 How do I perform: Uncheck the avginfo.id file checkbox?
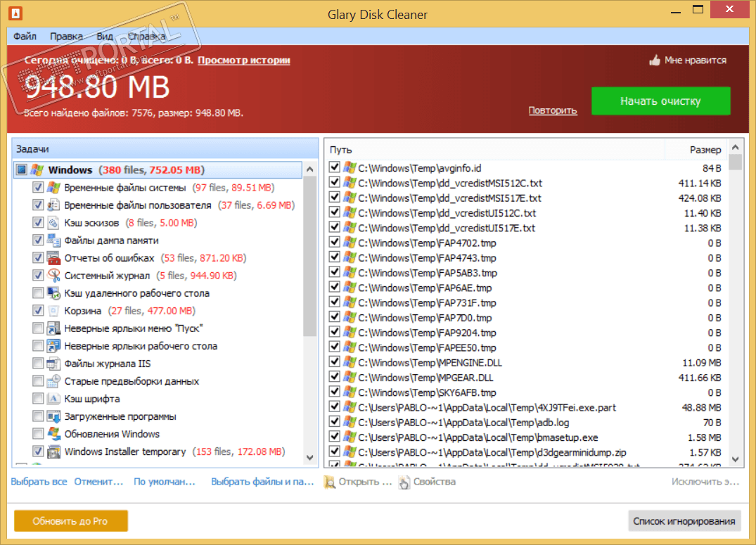click(334, 167)
